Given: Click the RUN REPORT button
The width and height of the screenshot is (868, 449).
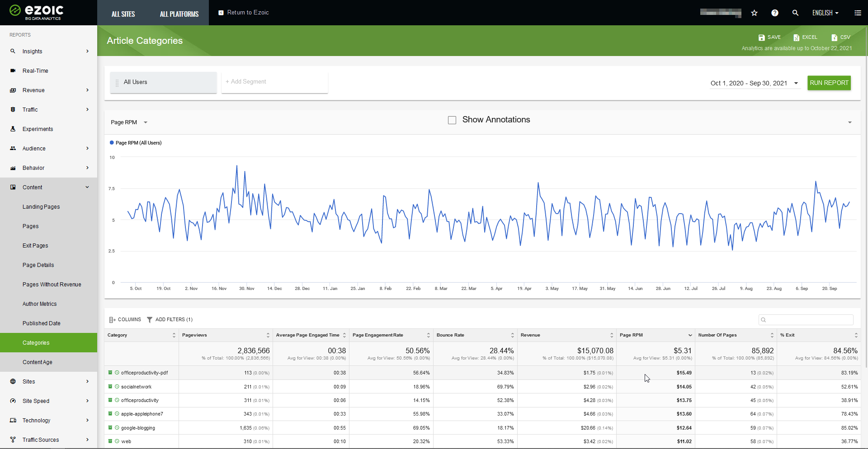Looking at the screenshot, I should pos(829,83).
